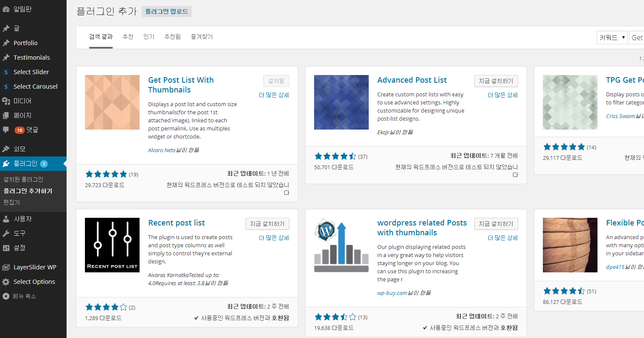Screen dimensions: 644x338
Task: Click the 플러그인 업로드 button
Action: (x=166, y=12)
